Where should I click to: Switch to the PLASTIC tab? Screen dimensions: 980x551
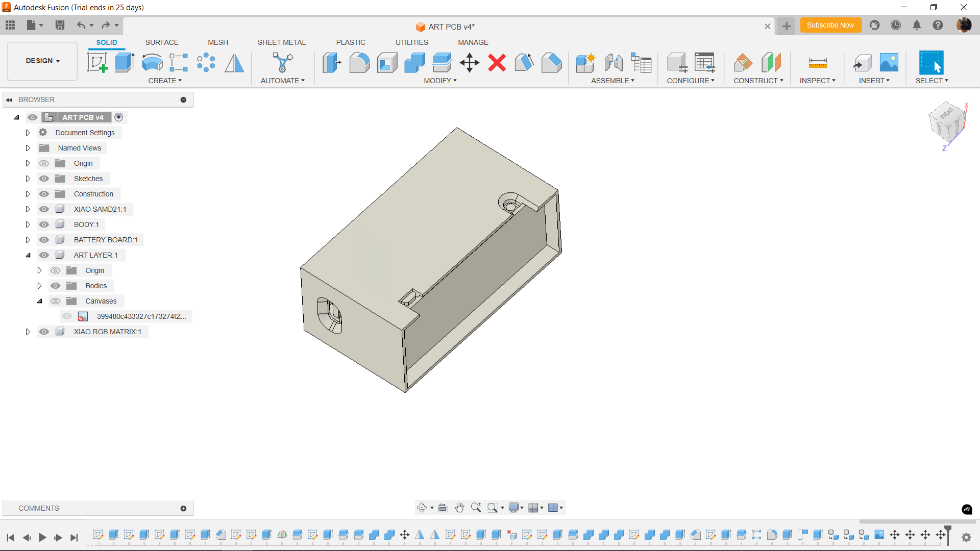(x=351, y=42)
